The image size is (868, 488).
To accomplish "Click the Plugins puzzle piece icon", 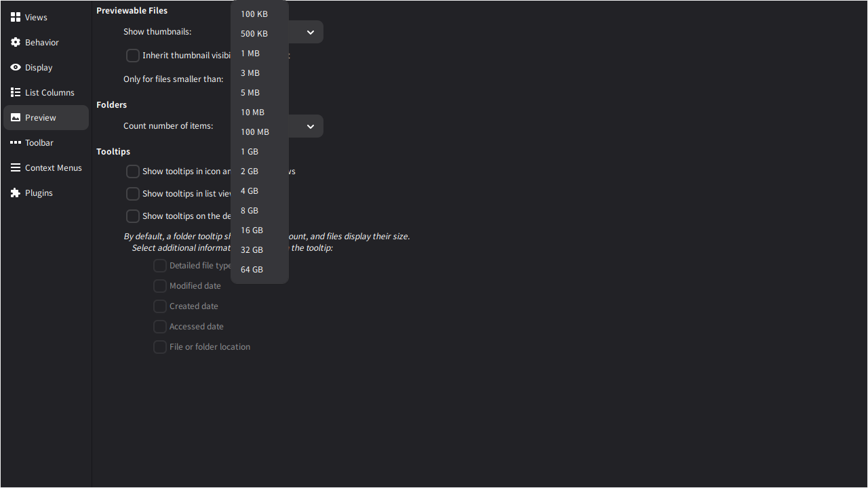I will click(x=16, y=192).
